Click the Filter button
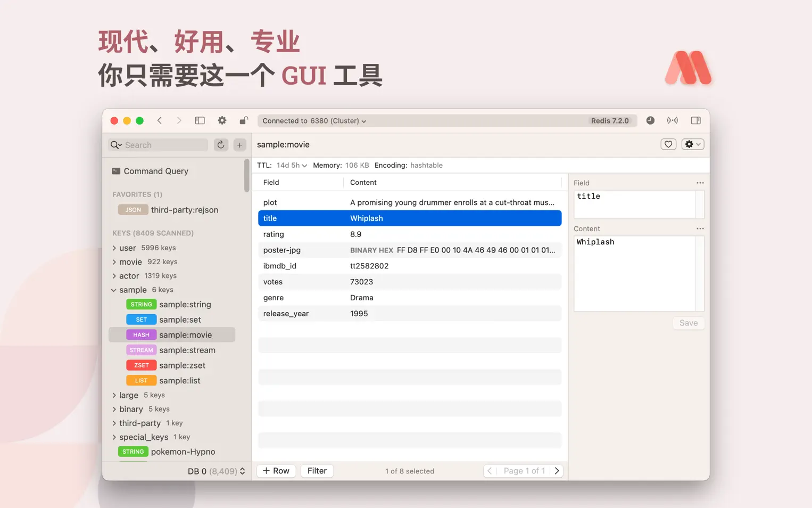This screenshot has height=508, width=812. tap(317, 471)
